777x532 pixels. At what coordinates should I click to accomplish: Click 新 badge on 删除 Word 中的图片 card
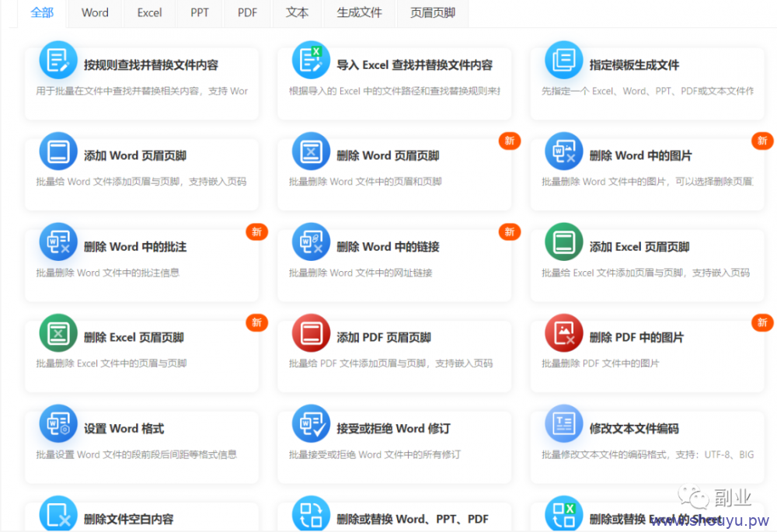(762, 141)
